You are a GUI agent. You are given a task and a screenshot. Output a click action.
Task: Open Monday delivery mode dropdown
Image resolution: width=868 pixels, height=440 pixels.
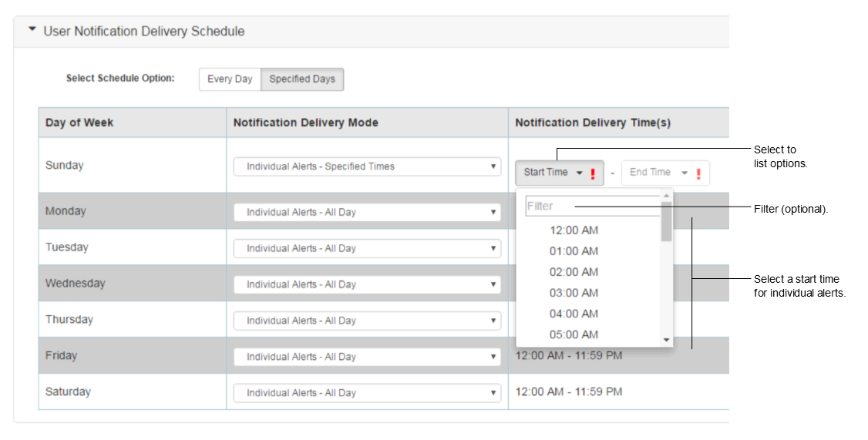coord(367,213)
